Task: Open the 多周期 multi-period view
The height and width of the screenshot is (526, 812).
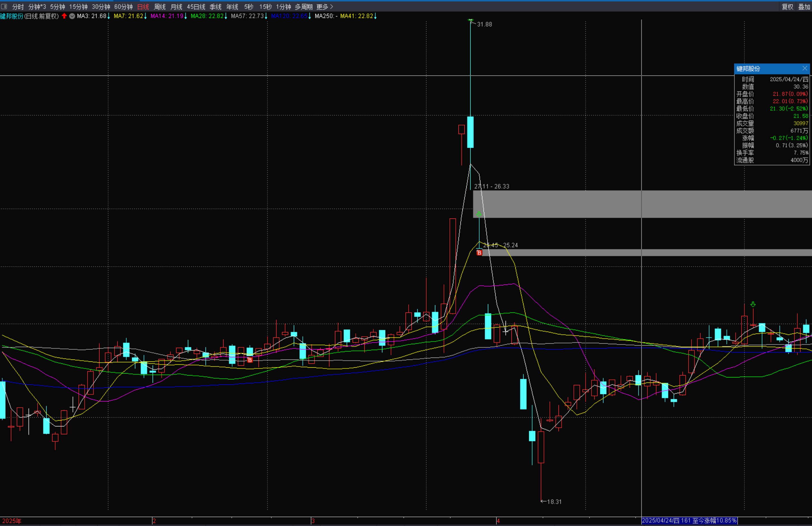Action: click(303, 7)
